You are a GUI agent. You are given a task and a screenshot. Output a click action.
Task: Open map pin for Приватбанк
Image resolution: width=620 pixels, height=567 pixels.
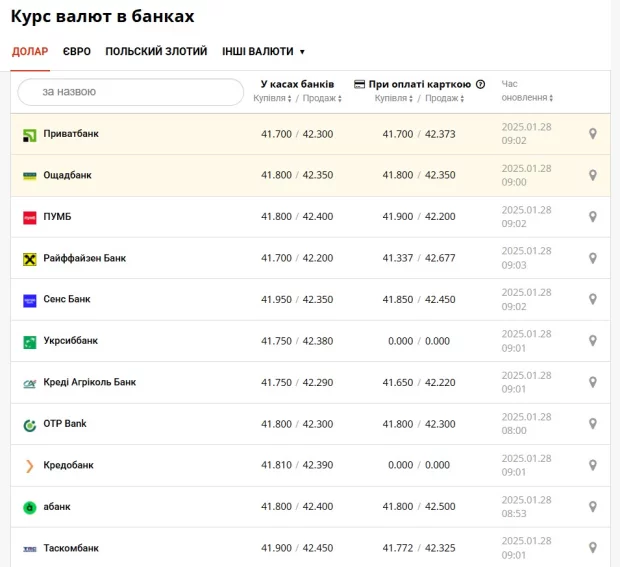(592, 134)
